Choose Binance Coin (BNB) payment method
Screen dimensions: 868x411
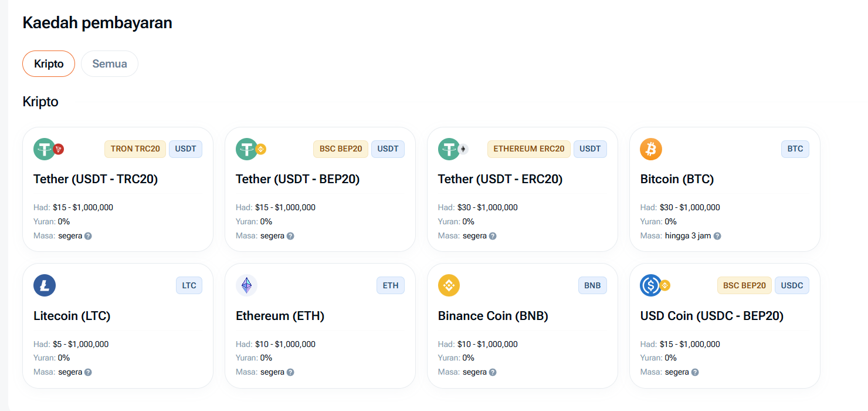[523, 326]
